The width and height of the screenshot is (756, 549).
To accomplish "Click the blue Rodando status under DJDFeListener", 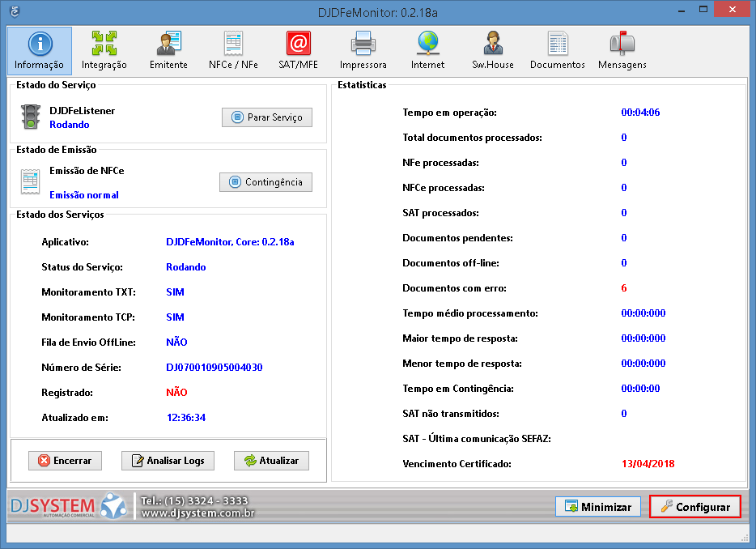I will point(70,125).
